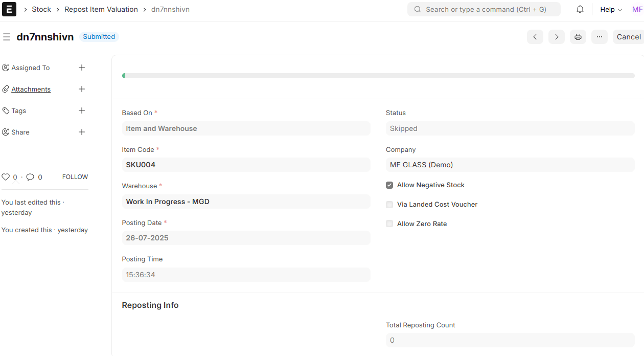
Task: Click the ERPNext home logo icon
Action: point(9,9)
